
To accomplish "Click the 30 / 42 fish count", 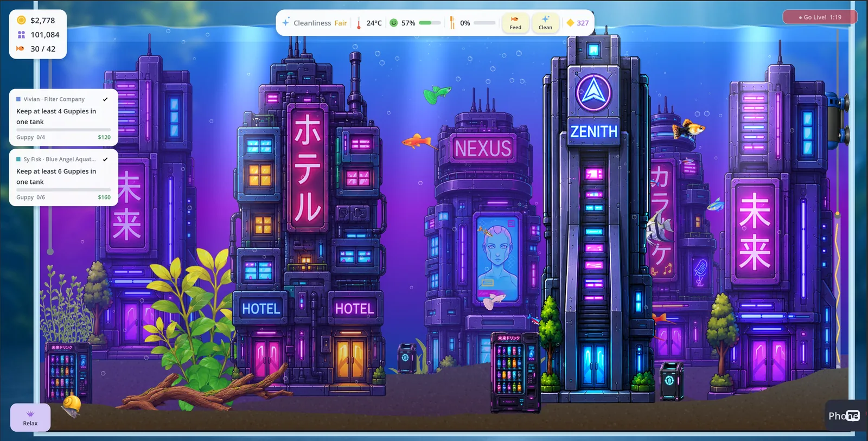I will (43, 49).
